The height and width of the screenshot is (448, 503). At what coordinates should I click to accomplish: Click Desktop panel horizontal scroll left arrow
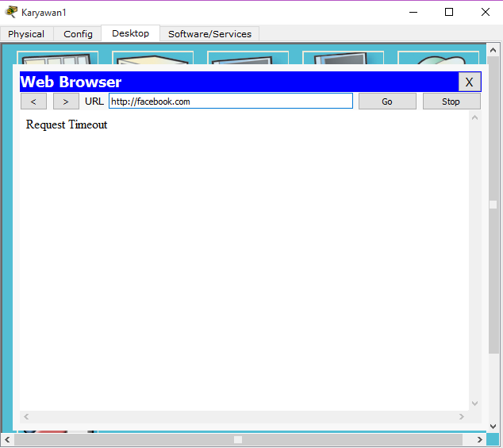[x=7, y=439]
